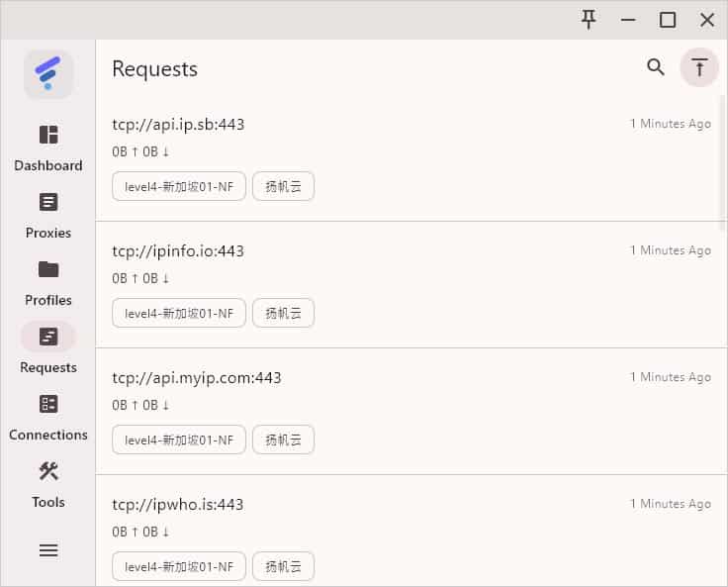Select request tcp://api.ip.sb:443

178,125
